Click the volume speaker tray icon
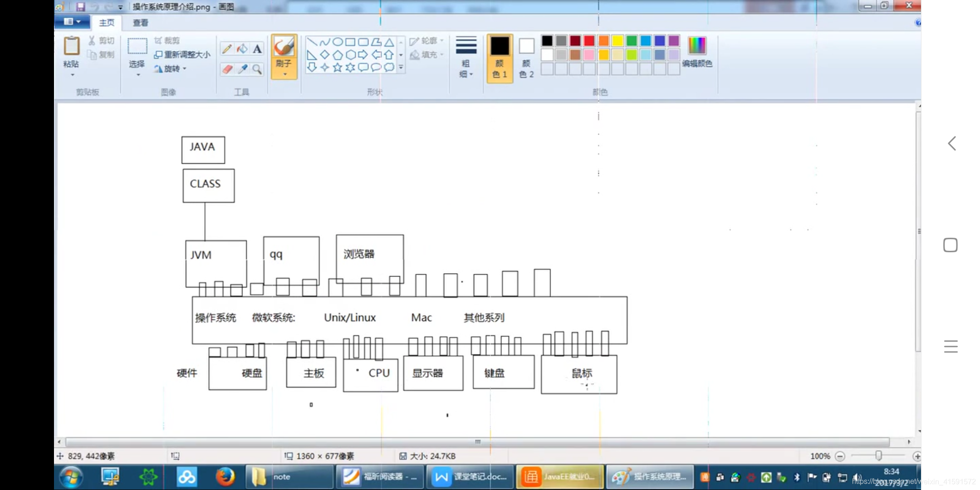Screen dimensions: 980x490 [x=857, y=477]
